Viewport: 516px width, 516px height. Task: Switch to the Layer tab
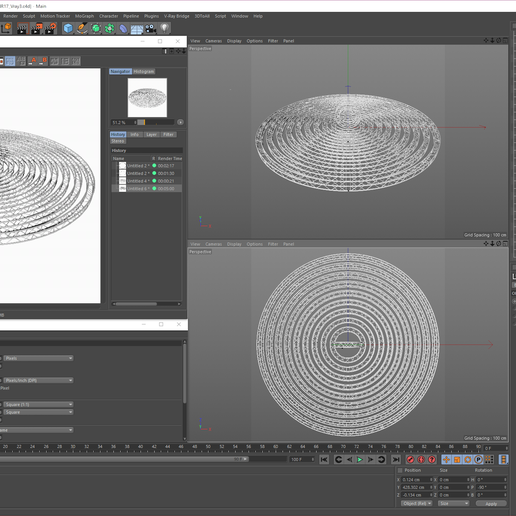(x=151, y=134)
